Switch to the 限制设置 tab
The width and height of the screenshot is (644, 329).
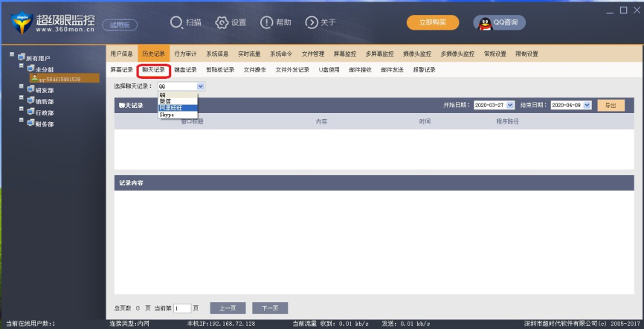click(527, 54)
